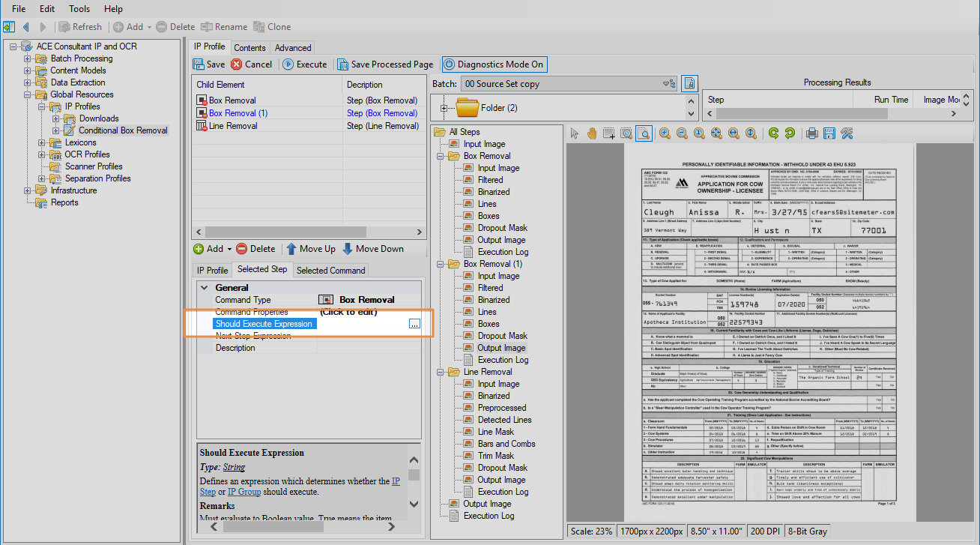Click the IP Step link in description
This screenshot has height=545, width=980.
[x=396, y=481]
